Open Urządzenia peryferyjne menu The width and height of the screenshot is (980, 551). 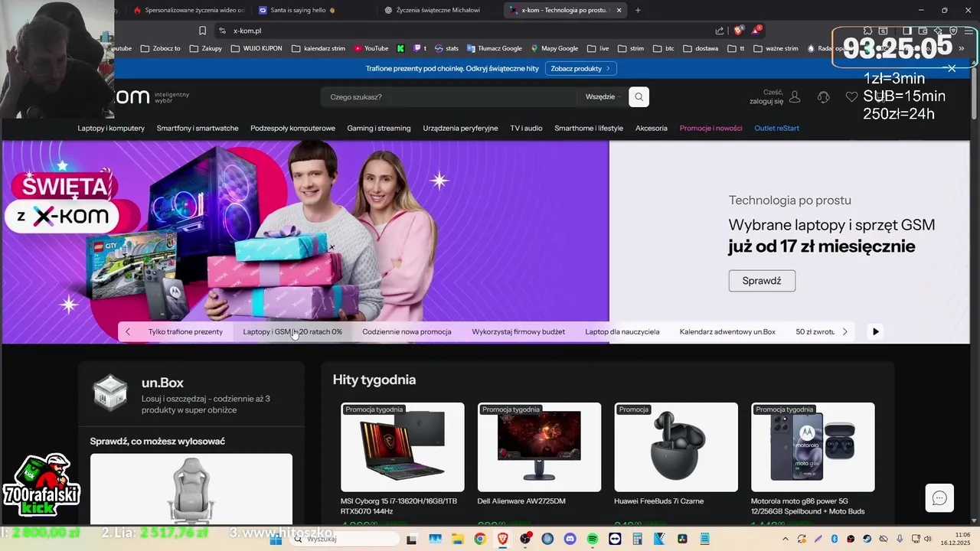pyautogui.click(x=460, y=128)
